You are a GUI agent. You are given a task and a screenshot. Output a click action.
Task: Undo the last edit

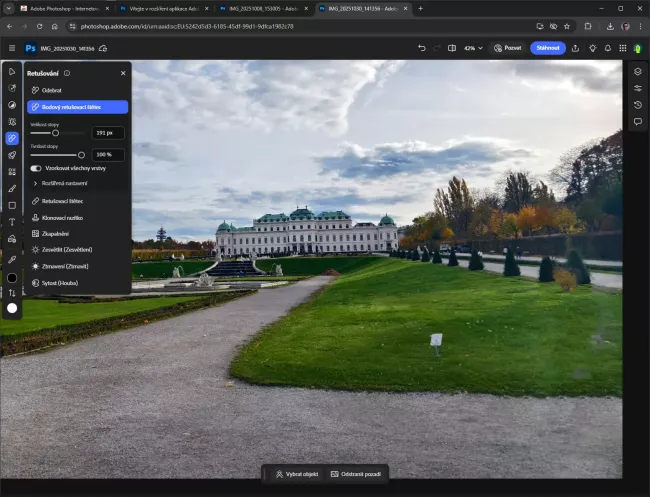(422, 48)
